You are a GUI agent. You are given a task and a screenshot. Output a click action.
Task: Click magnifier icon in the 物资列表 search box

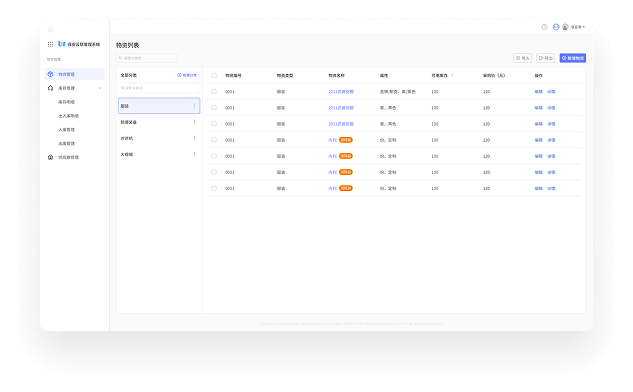(x=121, y=58)
